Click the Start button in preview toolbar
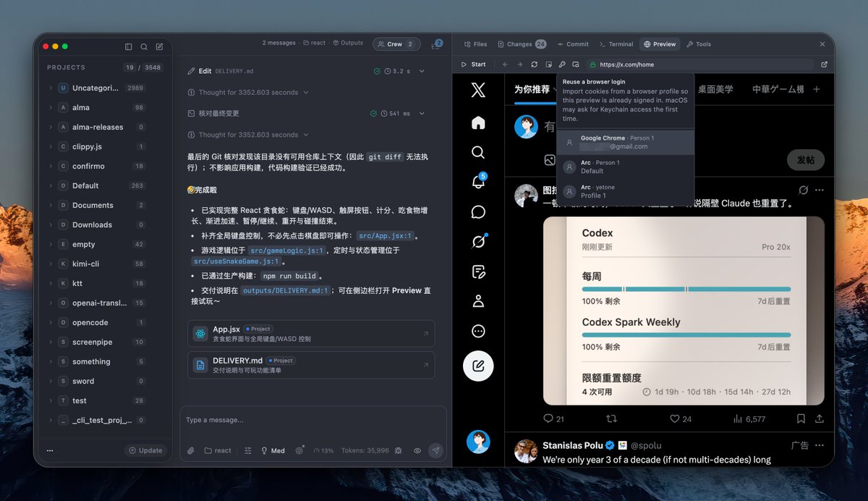 coord(474,64)
